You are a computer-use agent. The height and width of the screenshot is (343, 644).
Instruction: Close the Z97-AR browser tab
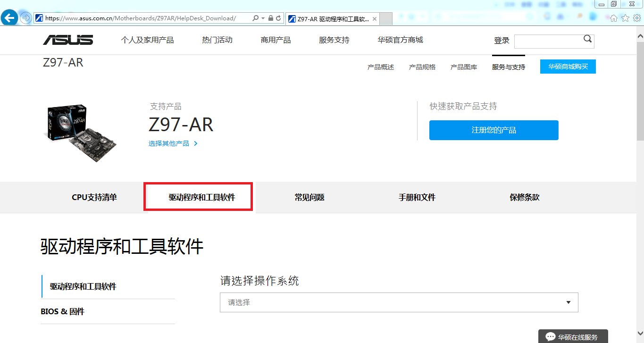click(375, 19)
